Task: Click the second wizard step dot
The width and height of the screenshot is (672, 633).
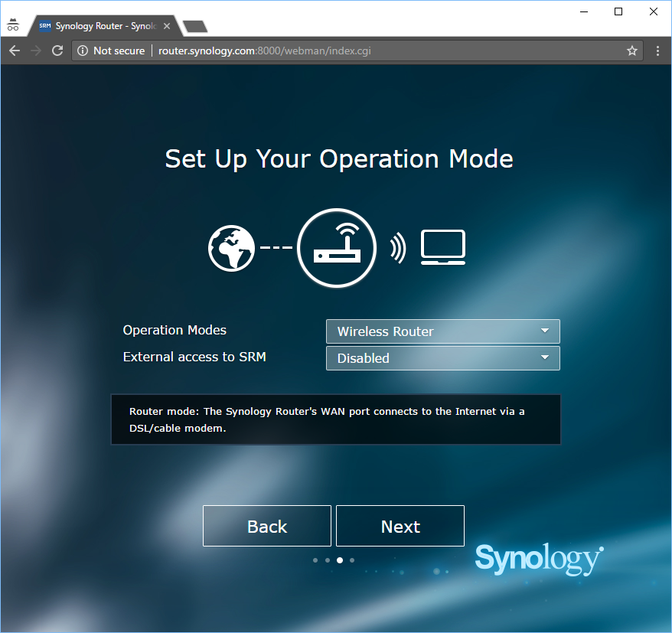Action: (328, 560)
